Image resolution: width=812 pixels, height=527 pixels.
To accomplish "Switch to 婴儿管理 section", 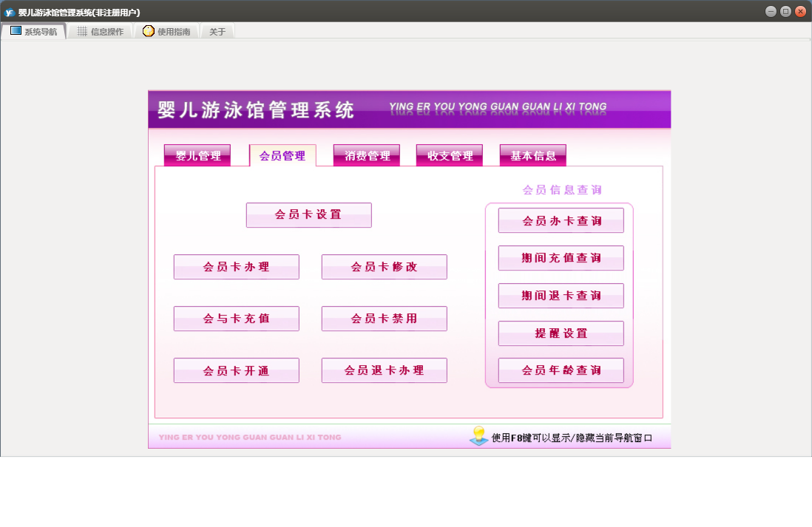I will pos(197,156).
